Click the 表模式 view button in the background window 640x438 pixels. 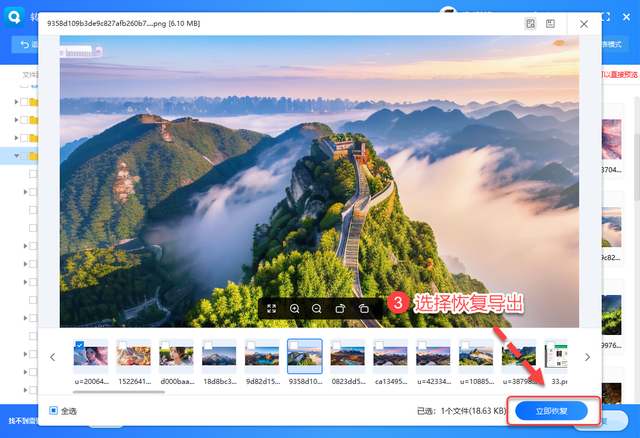[613, 44]
